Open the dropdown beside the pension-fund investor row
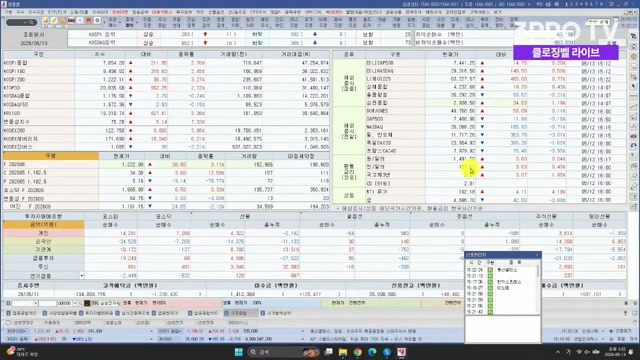This screenshot has width=640, height=360. pyautogui.click(x=82, y=276)
